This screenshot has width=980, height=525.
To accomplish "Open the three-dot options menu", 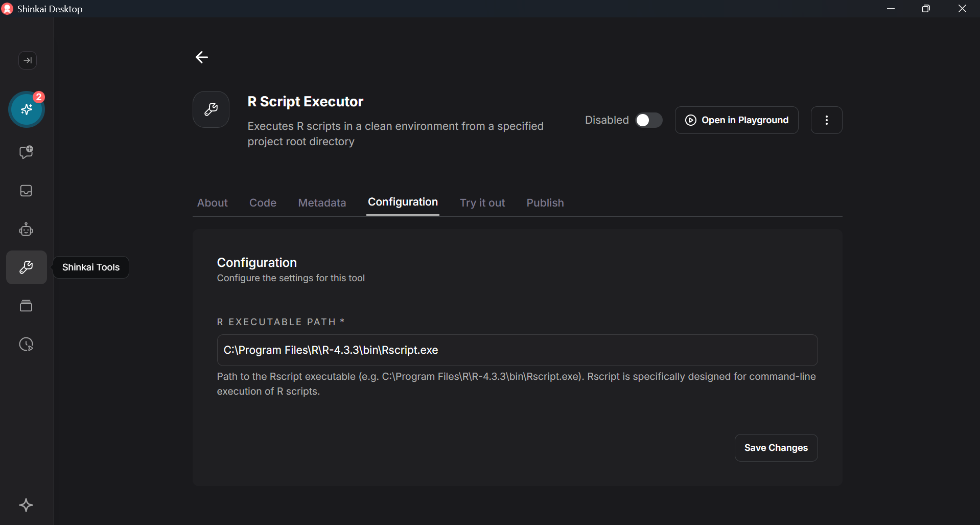I will (826, 120).
